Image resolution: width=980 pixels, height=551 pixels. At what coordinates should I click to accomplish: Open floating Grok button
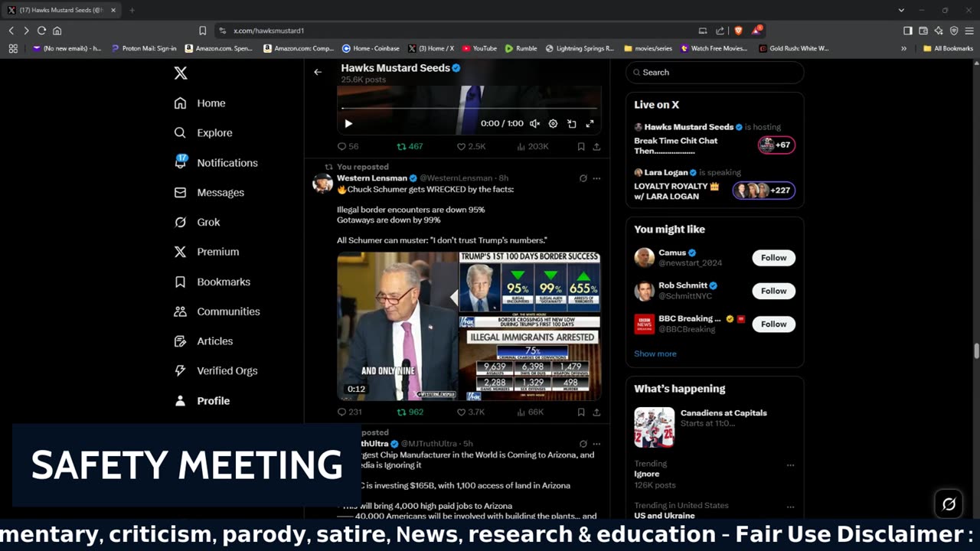click(x=949, y=504)
